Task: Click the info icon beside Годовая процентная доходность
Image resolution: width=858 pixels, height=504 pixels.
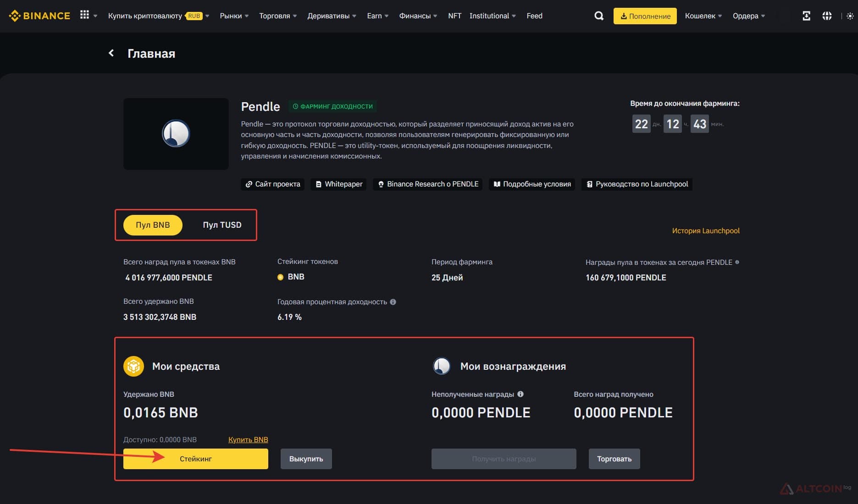Action: [x=393, y=302]
